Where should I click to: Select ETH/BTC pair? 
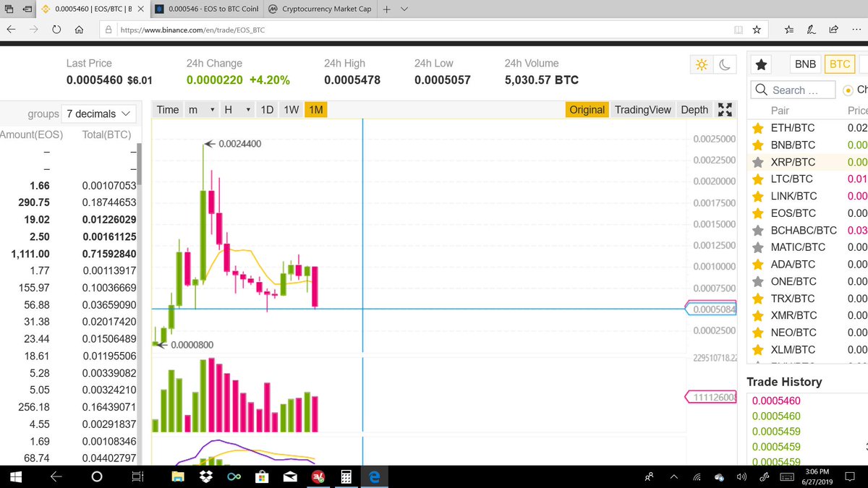(793, 128)
